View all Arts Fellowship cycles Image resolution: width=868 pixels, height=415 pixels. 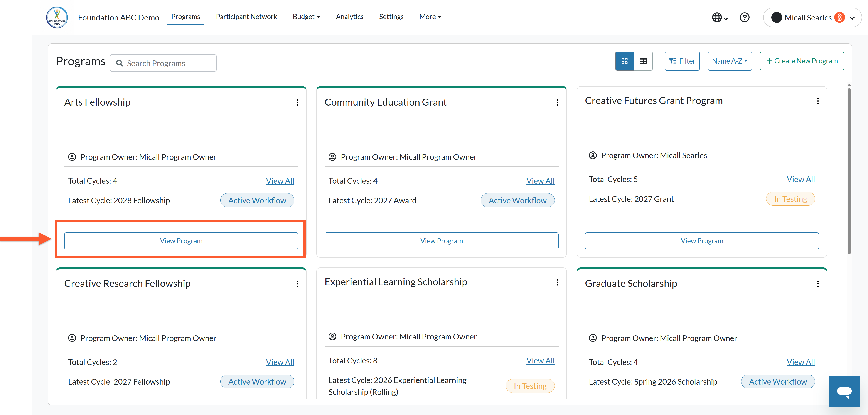[280, 181]
